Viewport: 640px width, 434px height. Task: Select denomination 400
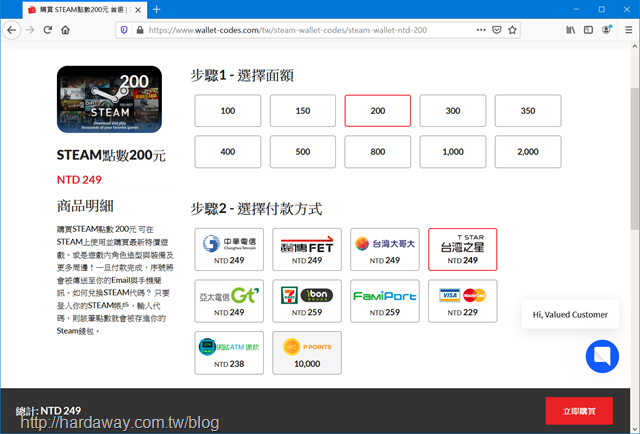(228, 152)
